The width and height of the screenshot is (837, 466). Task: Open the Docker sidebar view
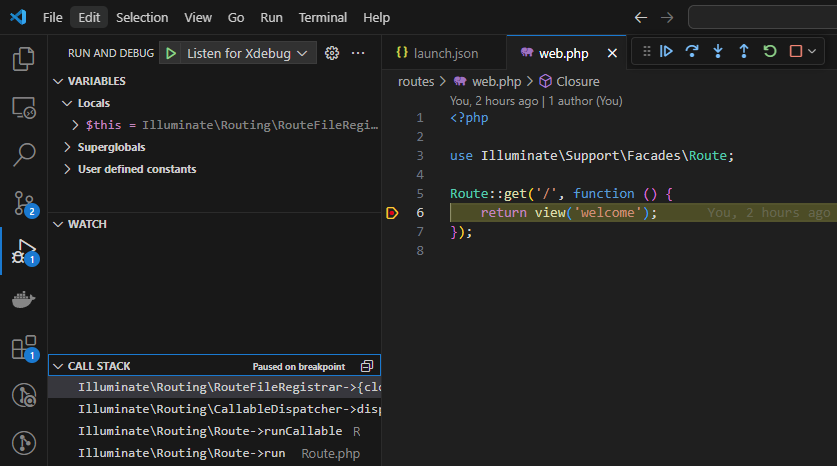[x=23, y=300]
